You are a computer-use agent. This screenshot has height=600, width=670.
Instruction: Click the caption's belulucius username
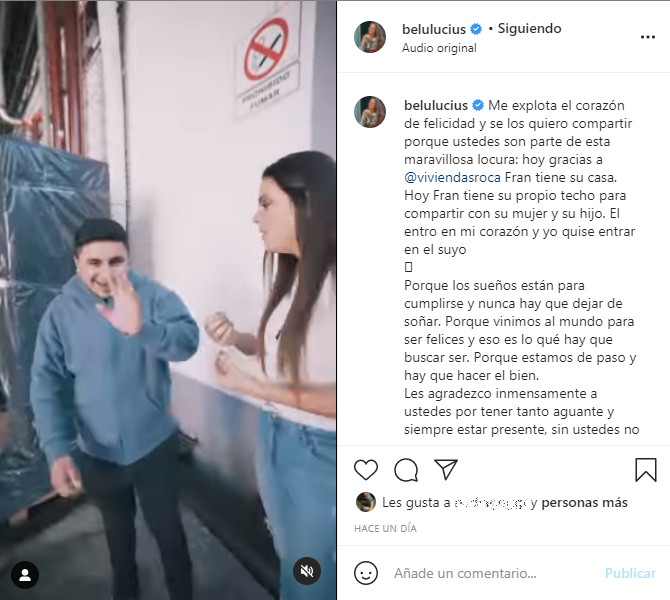point(436,106)
